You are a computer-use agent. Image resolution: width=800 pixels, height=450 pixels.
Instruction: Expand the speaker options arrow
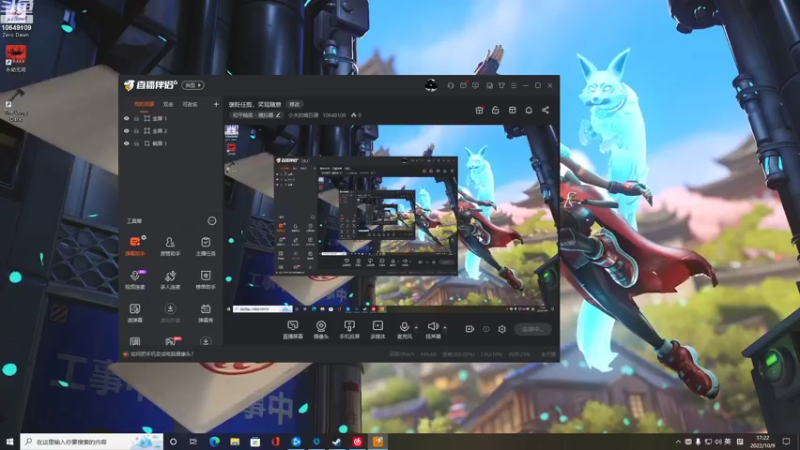[x=445, y=328]
